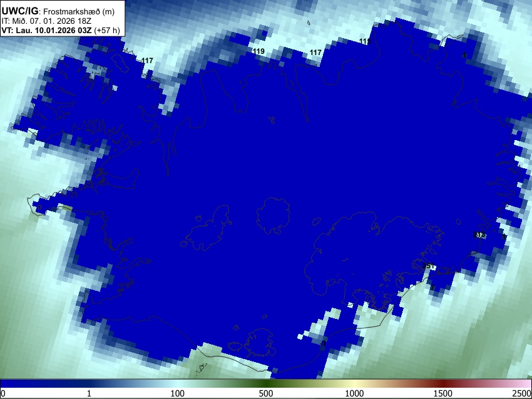Screen dimensions: 532x399
Task: Click the UWC/IG Frostmarkshæð (m) title
Action: (58, 11)
